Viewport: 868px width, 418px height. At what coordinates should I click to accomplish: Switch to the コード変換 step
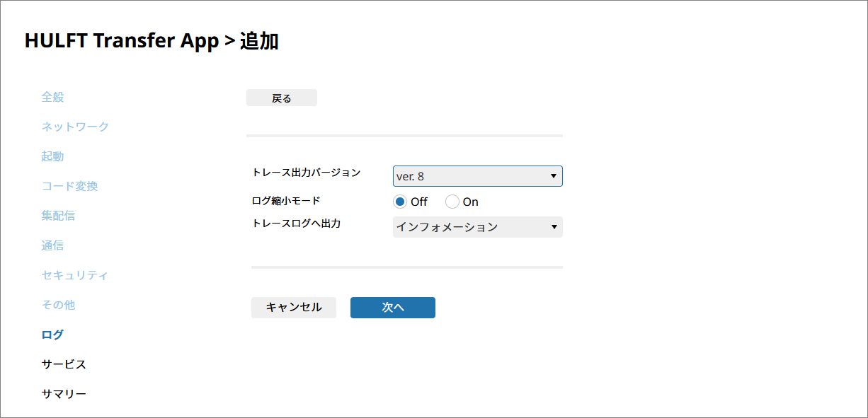click(x=69, y=186)
